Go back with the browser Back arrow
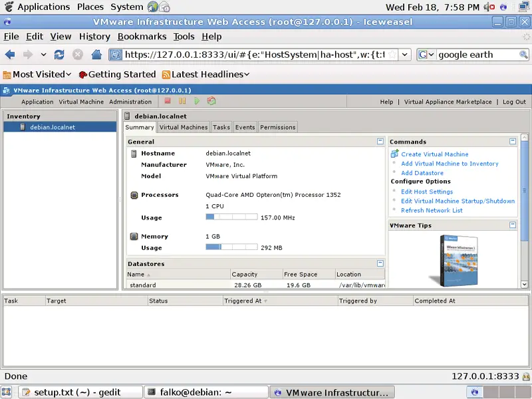Screen dimensions: 532x399 tap(10, 55)
